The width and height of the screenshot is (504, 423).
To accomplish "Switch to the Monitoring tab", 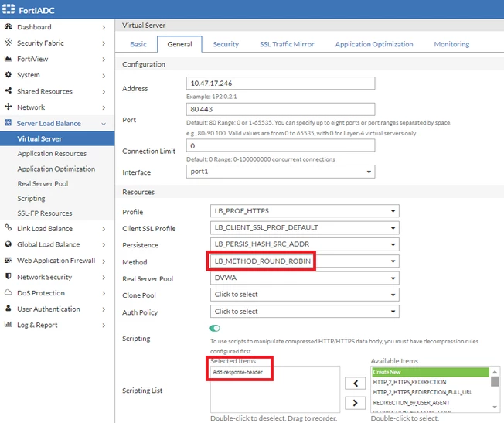I will (x=451, y=44).
